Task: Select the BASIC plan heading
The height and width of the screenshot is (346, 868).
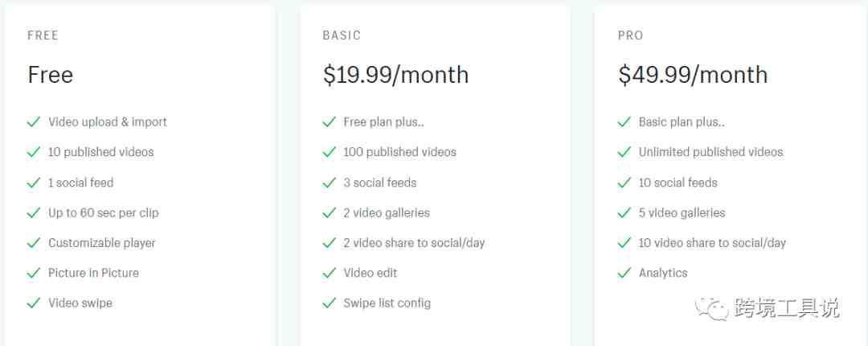Action: coord(342,35)
